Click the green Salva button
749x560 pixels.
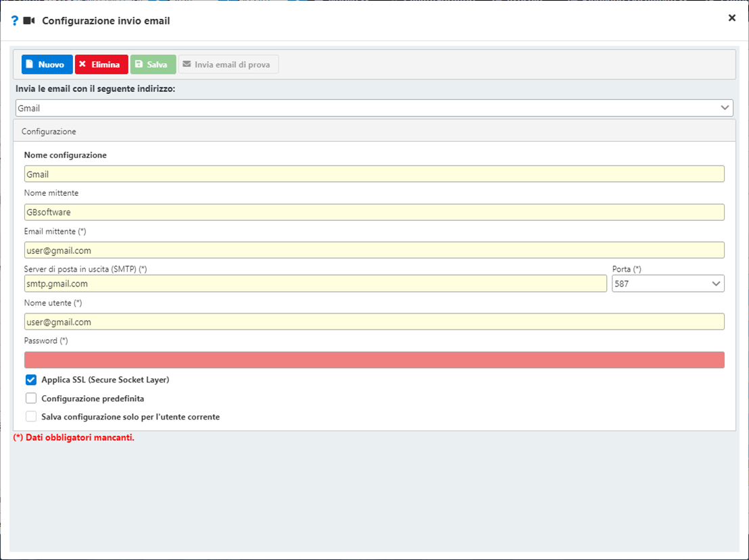point(153,64)
